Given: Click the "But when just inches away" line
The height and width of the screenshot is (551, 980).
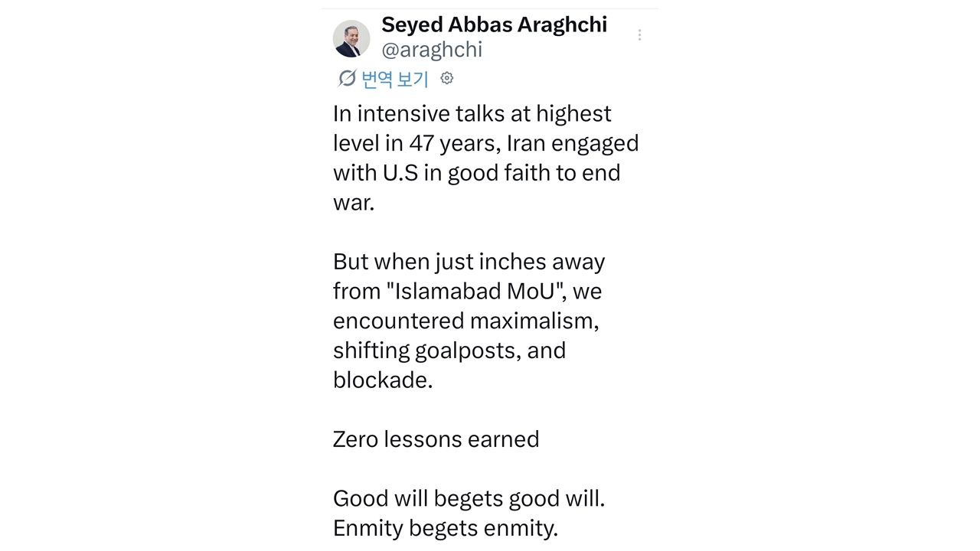Looking at the screenshot, I should 469,262.
